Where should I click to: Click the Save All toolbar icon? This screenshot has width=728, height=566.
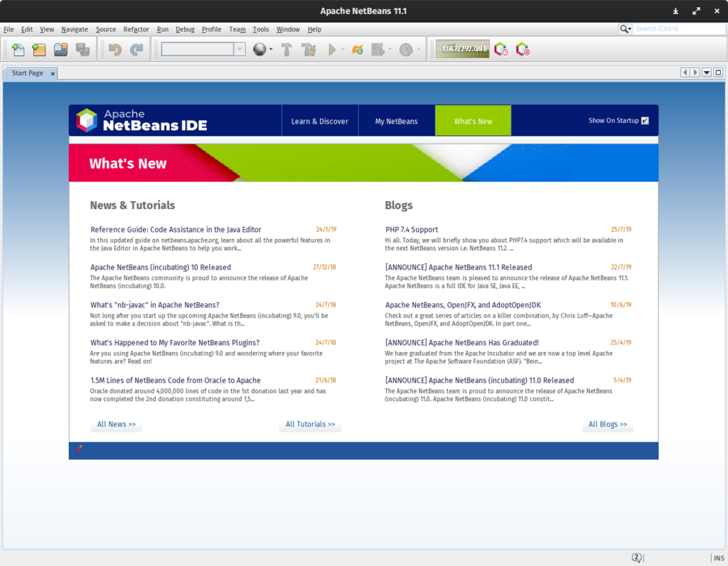click(82, 49)
